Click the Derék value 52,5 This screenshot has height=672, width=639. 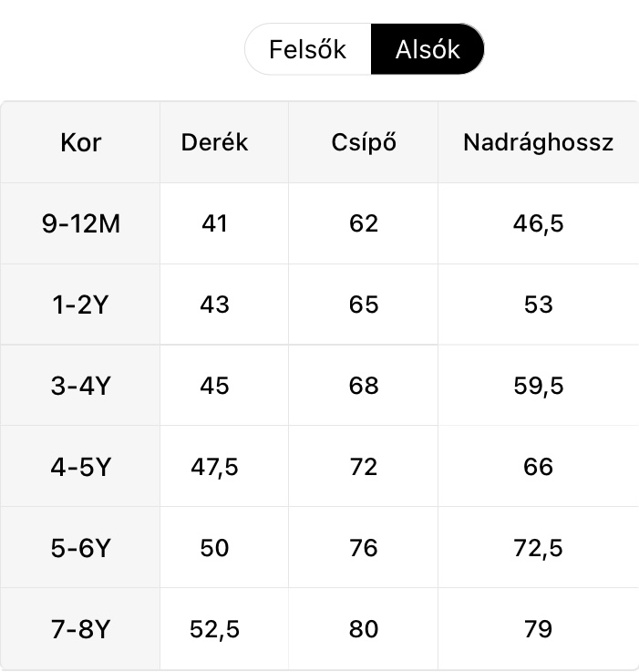point(214,629)
